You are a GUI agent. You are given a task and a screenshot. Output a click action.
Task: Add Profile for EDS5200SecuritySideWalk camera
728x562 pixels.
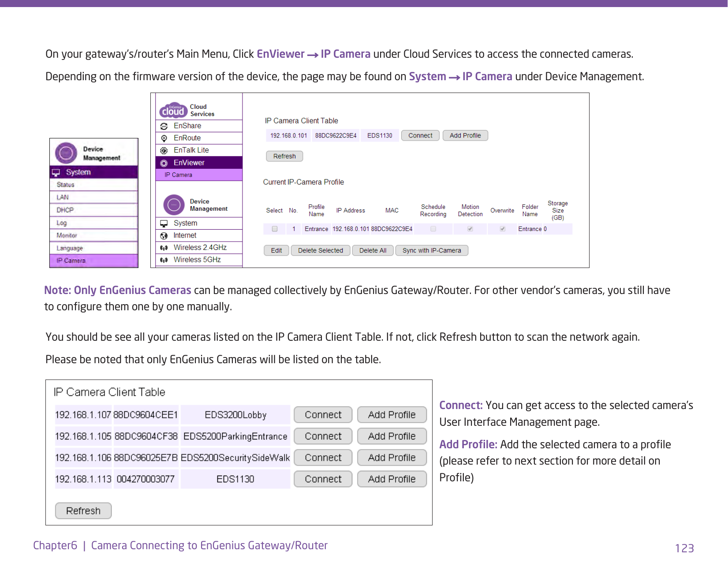[392, 458]
